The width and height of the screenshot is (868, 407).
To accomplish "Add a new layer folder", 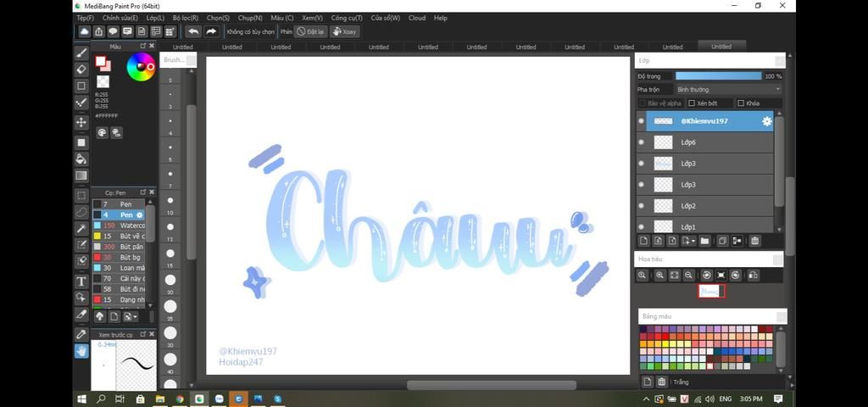I will [x=704, y=241].
